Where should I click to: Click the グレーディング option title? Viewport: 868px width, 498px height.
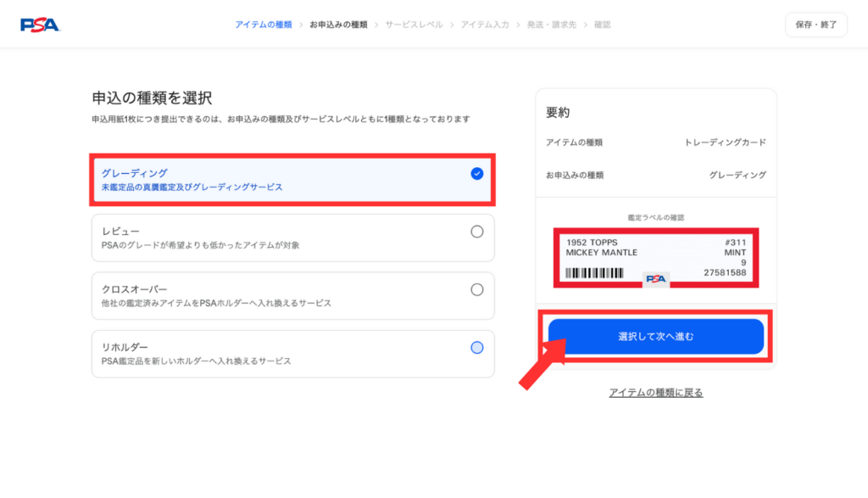pyautogui.click(x=135, y=173)
